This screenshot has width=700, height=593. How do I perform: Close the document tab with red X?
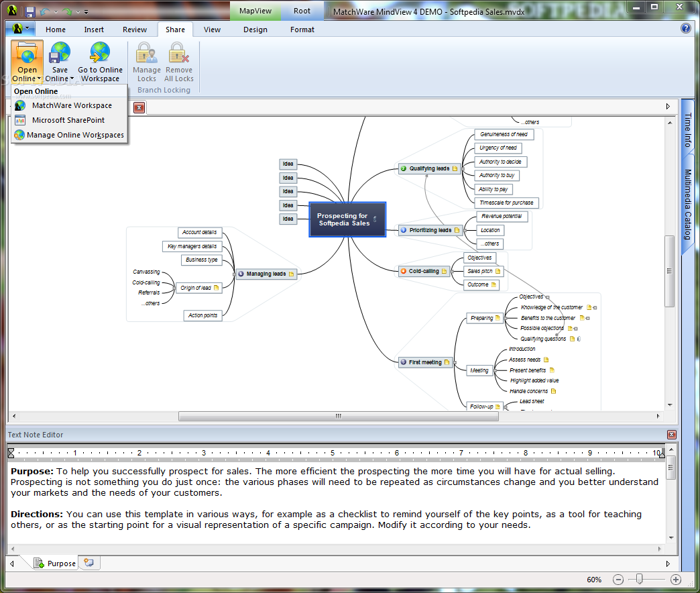pos(139,107)
